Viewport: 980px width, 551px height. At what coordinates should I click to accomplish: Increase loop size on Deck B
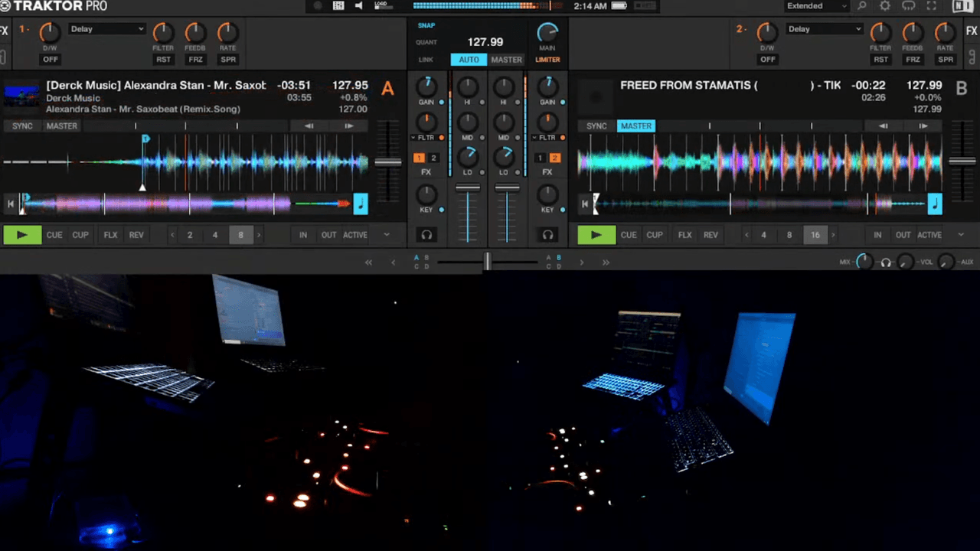pyautogui.click(x=833, y=235)
